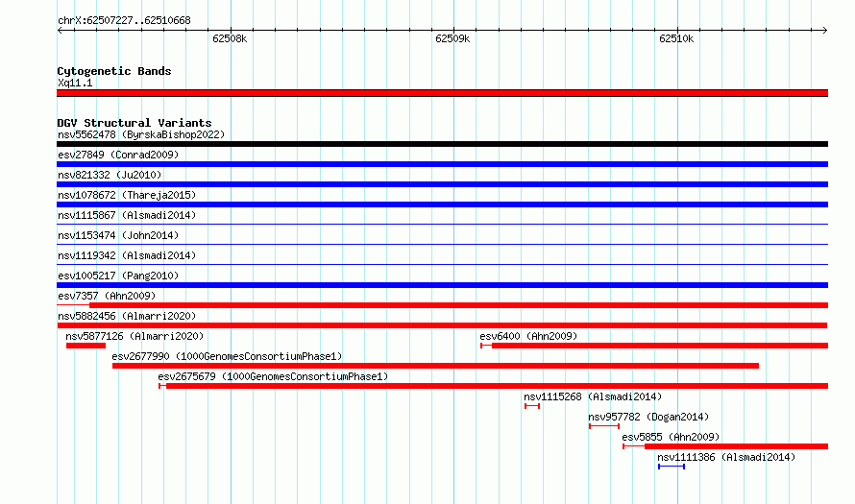
Task: Click the small red nsv1115268 glyph
Action: click(532, 406)
